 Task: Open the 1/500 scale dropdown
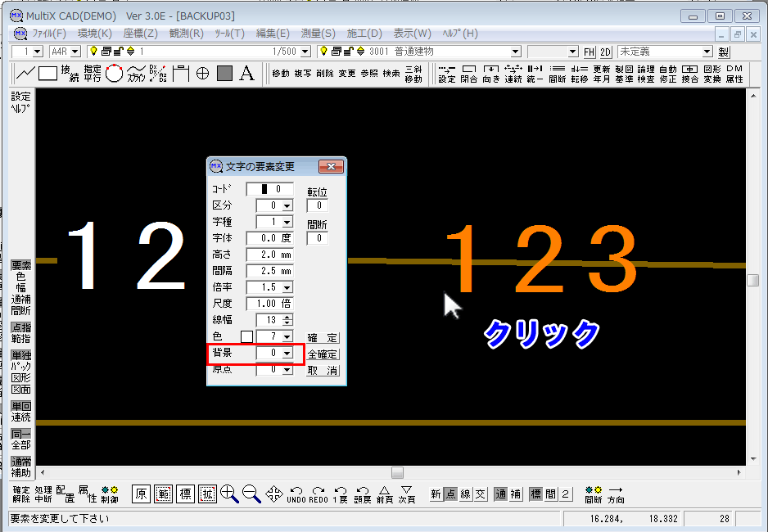[305, 52]
